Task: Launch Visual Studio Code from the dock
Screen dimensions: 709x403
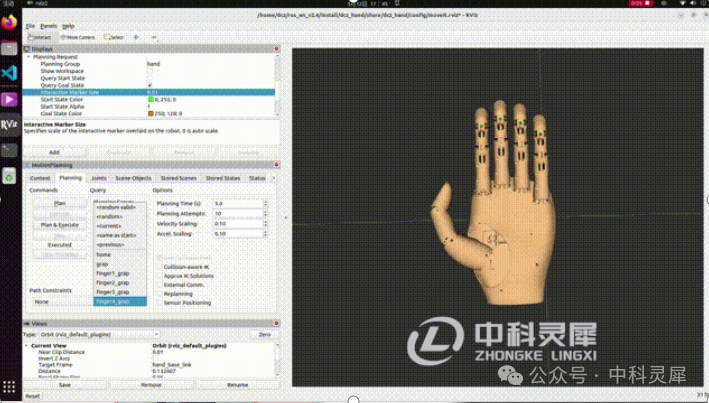Action: click(9, 73)
